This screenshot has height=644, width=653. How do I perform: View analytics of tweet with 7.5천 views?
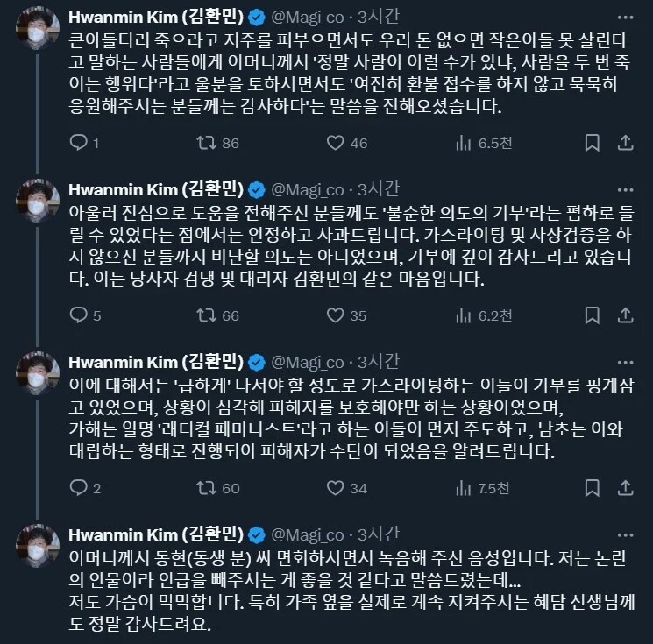(465, 488)
